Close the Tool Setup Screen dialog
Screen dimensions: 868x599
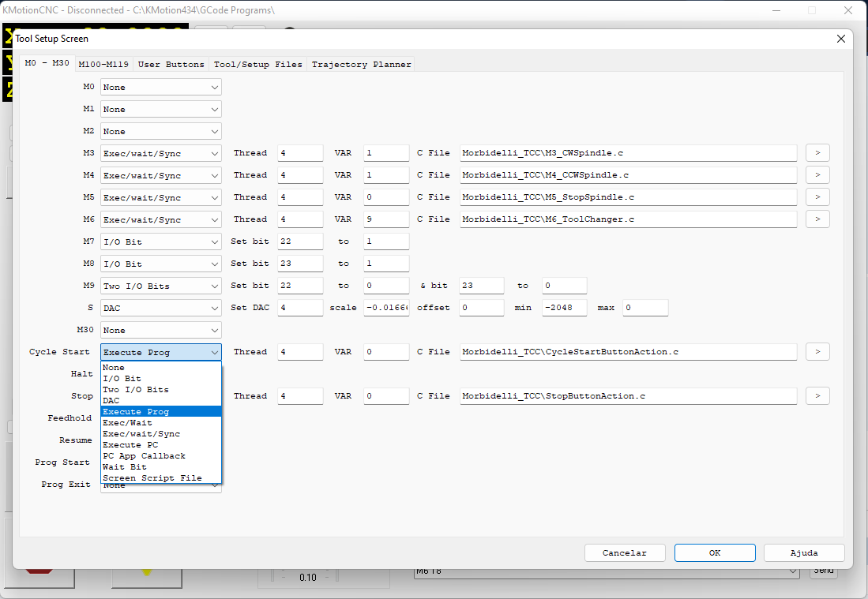pos(840,39)
